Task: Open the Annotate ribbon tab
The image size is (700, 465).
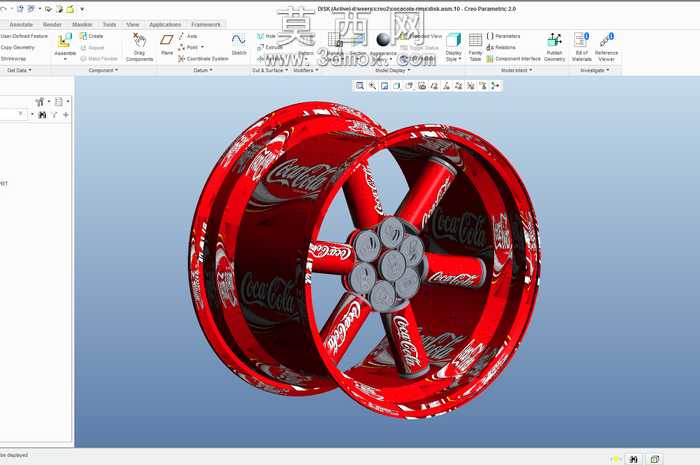Action: point(21,25)
